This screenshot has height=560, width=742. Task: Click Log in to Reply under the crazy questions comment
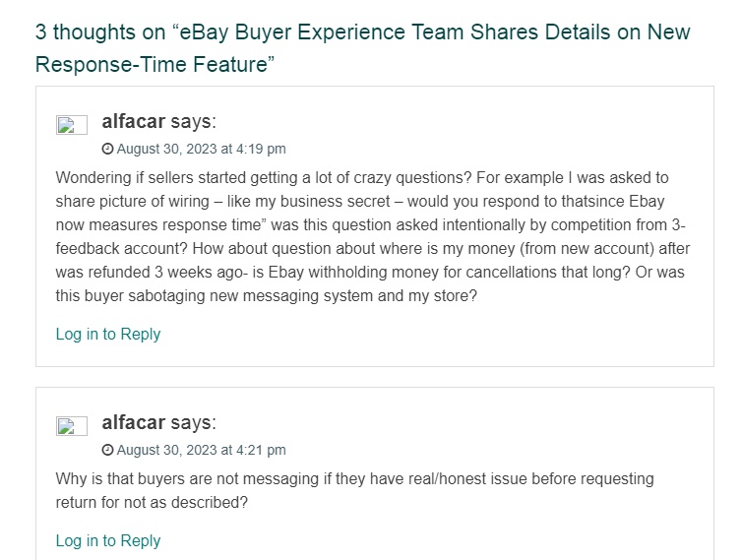[108, 335]
